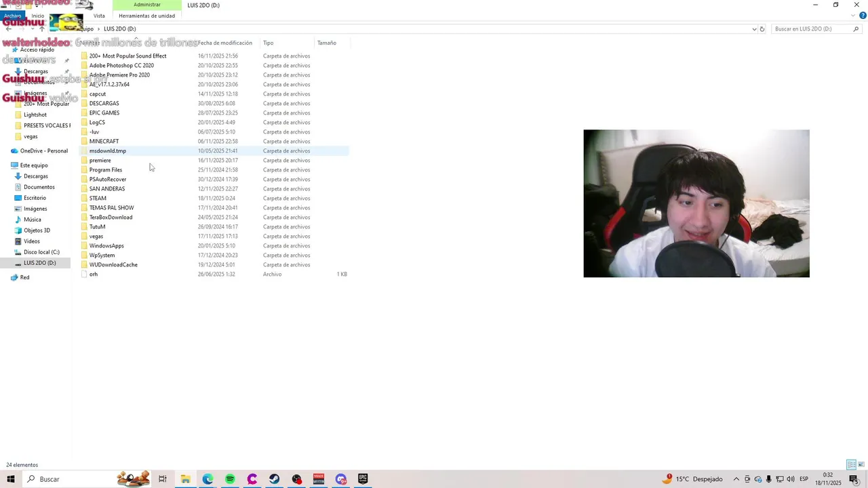Click the Objetos 3D icon in sidebar
The width and height of the screenshot is (868, 488).
(18, 230)
